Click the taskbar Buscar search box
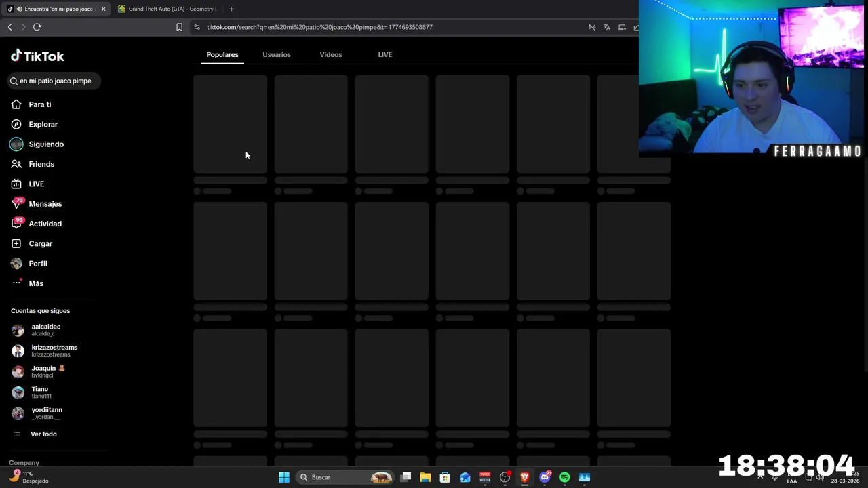 pos(345,477)
